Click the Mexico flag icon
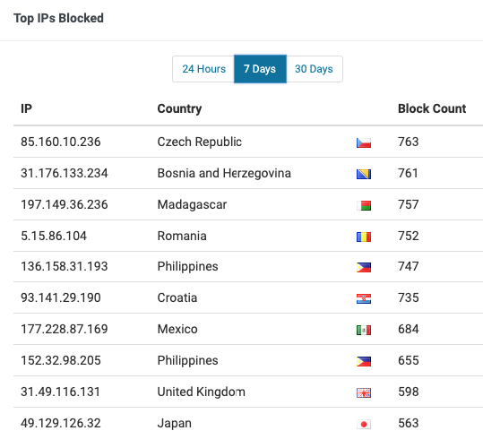This screenshot has height=448, width=483. (364, 330)
